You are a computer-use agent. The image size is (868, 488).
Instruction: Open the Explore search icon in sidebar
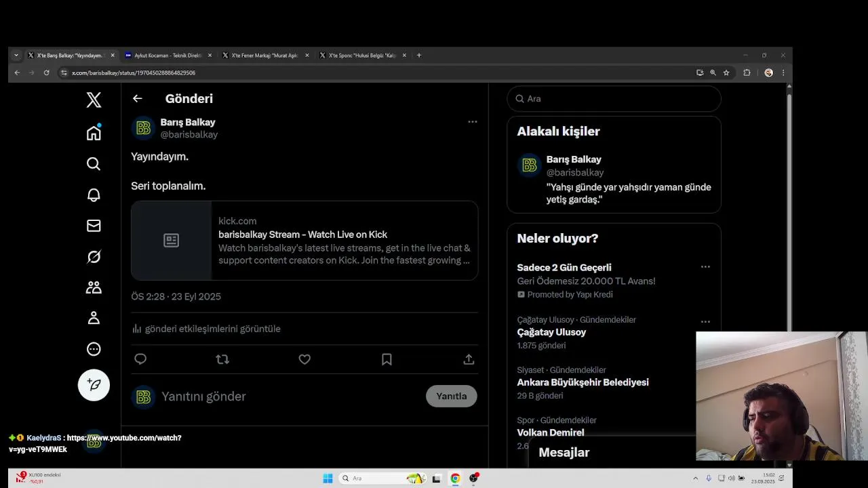(x=94, y=164)
